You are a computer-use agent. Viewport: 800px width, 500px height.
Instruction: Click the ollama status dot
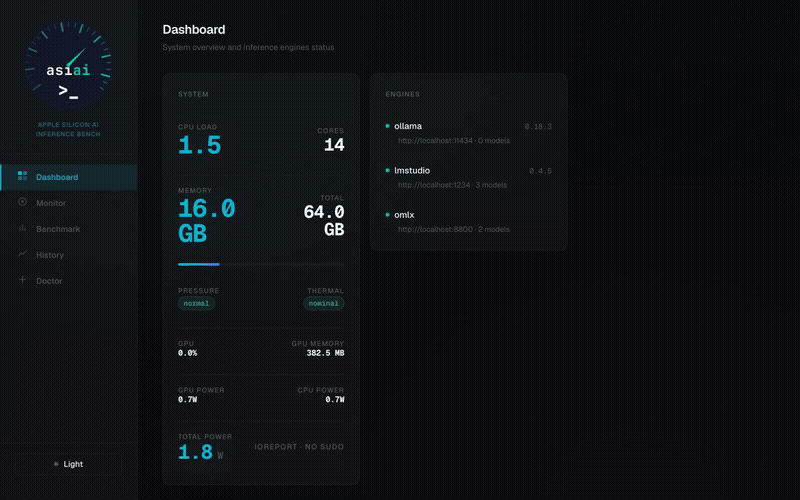tap(387, 126)
